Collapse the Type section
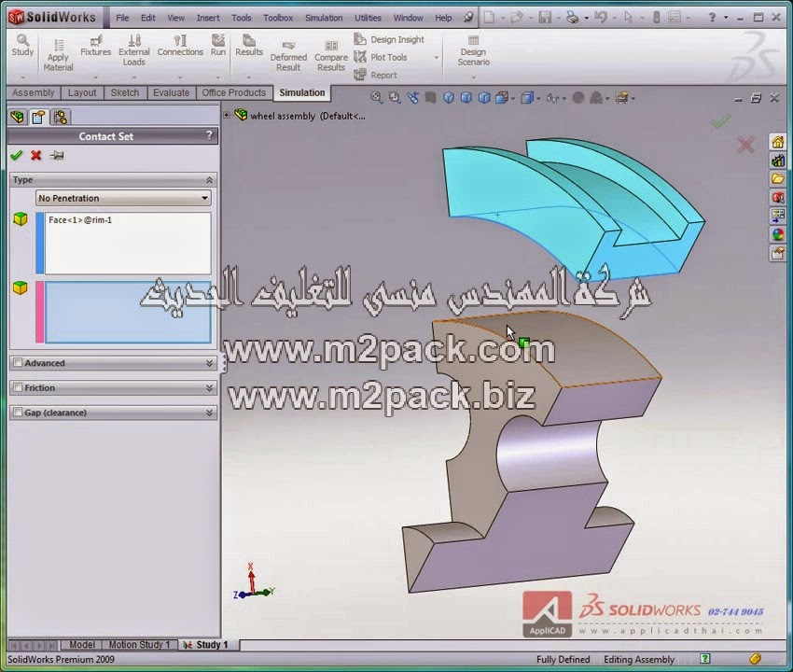 209,180
